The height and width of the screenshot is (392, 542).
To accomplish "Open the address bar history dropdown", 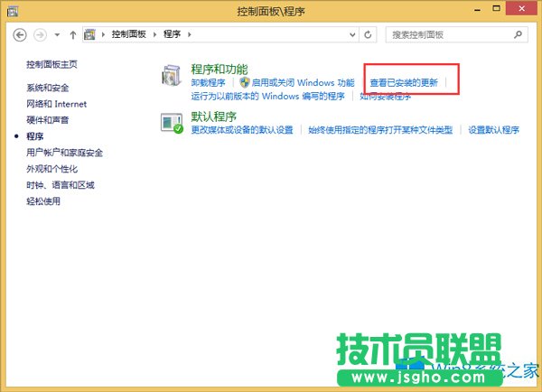I will pyautogui.click(x=352, y=34).
